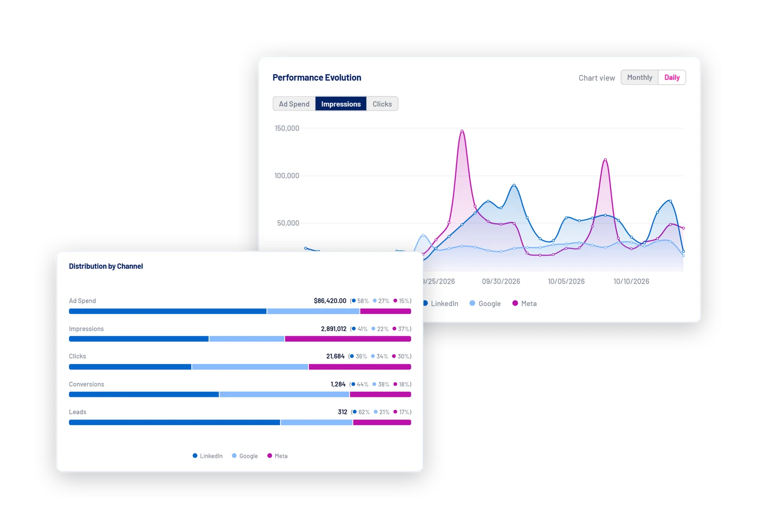Click the Leads total 312
Viewport: 757px width, 532px height.
coord(343,412)
